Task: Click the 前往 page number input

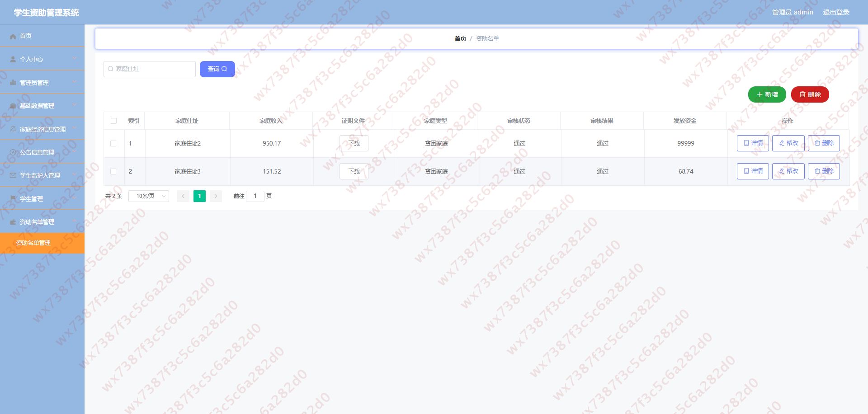Action: click(255, 196)
